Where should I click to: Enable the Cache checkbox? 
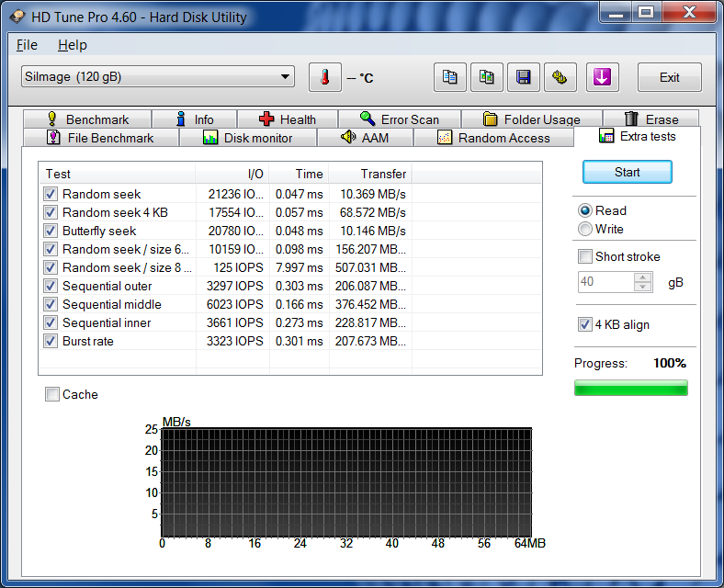pos(53,394)
